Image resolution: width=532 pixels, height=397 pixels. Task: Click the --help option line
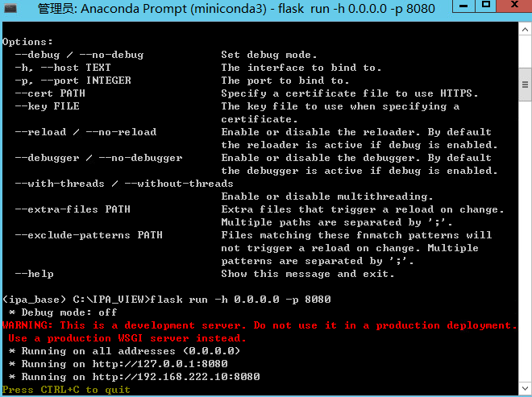click(x=35, y=274)
